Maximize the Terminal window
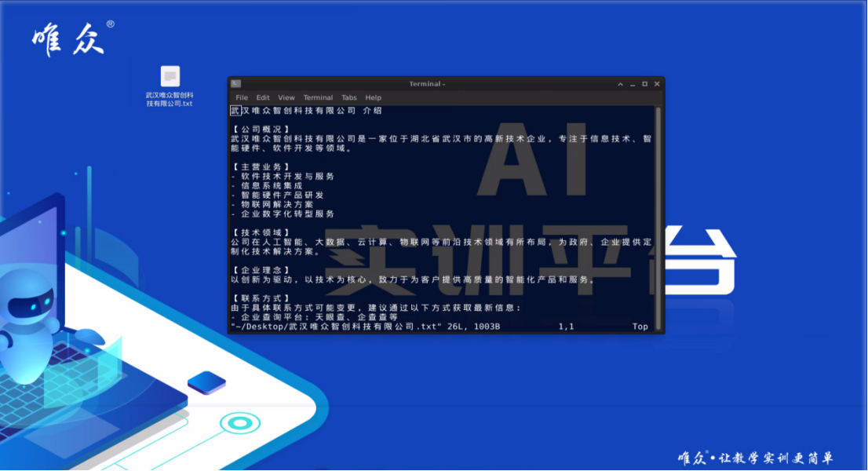The width and height of the screenshot is (868, 471). click(x=645, y=84)
